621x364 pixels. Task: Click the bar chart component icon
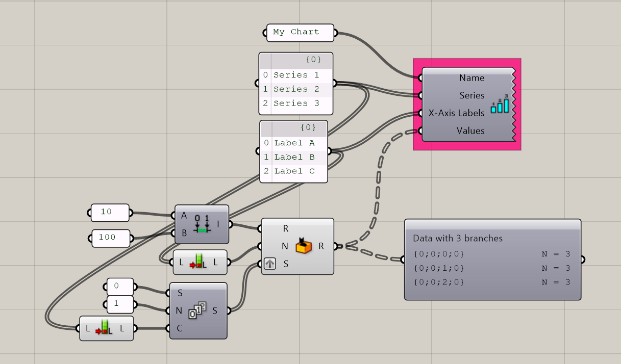[500, 104]
